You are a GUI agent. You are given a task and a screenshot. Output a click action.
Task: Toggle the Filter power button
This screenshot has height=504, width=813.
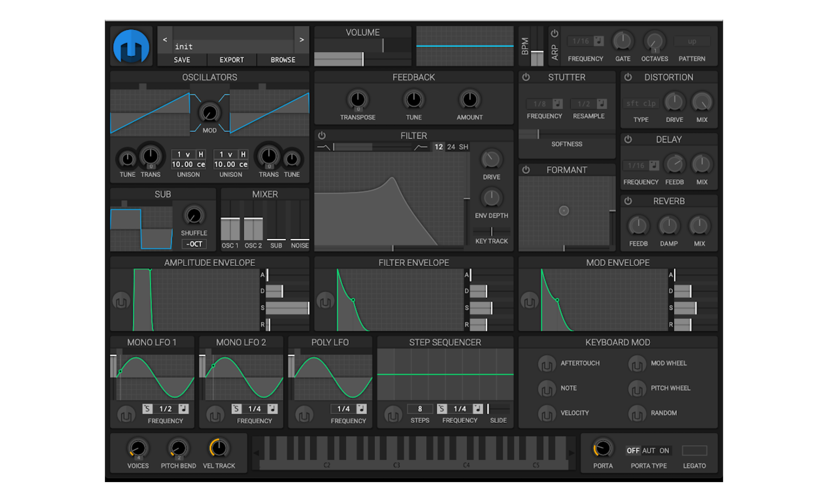click(x=322, y=136)
